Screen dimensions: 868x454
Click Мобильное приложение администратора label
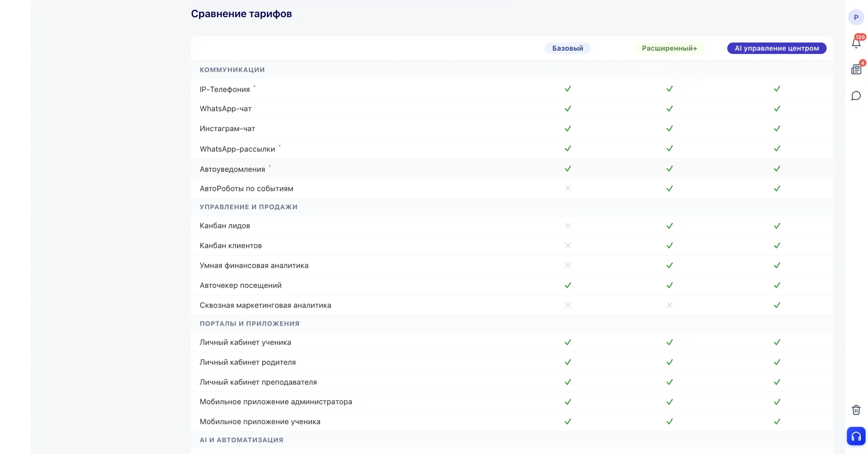coord(276,402)
